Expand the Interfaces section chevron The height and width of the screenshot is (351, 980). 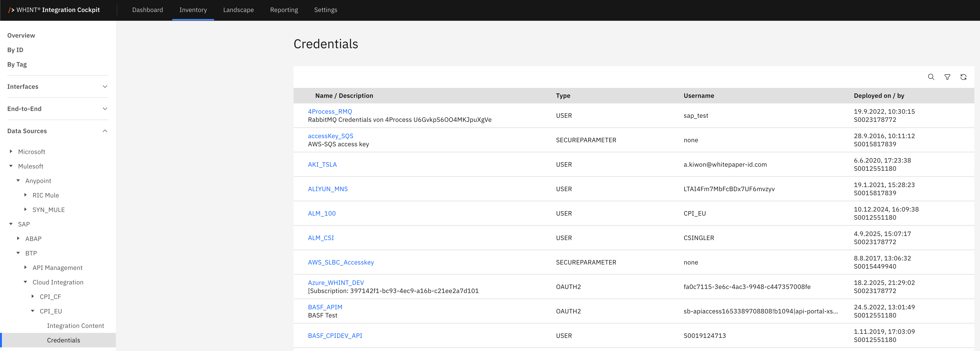(105, 87)
